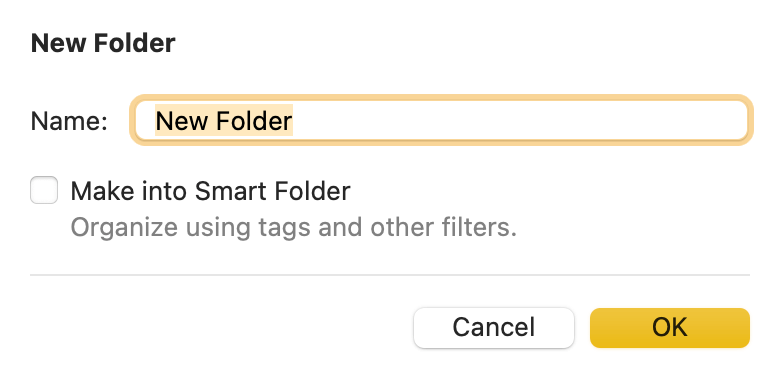Click the "New Folder" dialog title
Image resolution: width=768 pixels, height=372 pixels.
click(103, 43)
